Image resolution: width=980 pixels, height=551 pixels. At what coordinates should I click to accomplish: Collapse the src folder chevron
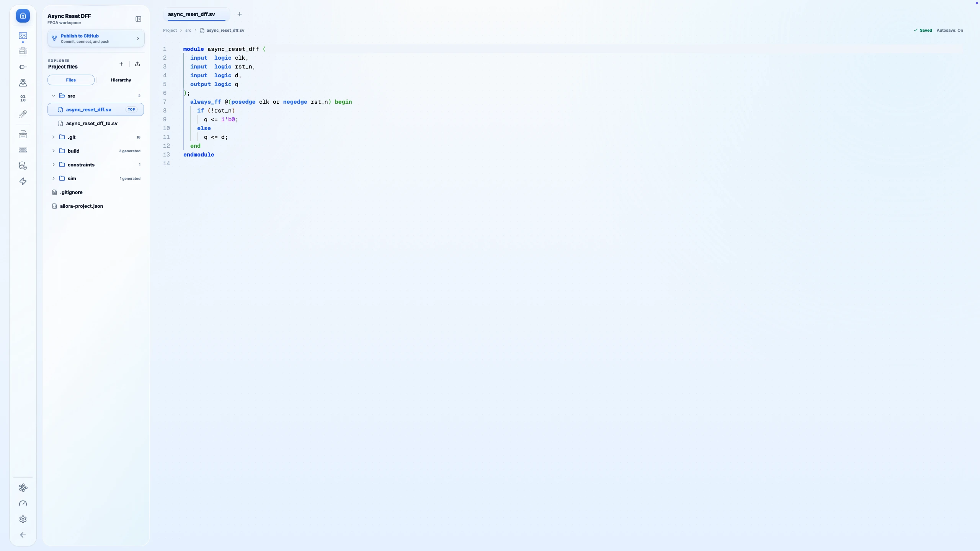coord(54,96)
